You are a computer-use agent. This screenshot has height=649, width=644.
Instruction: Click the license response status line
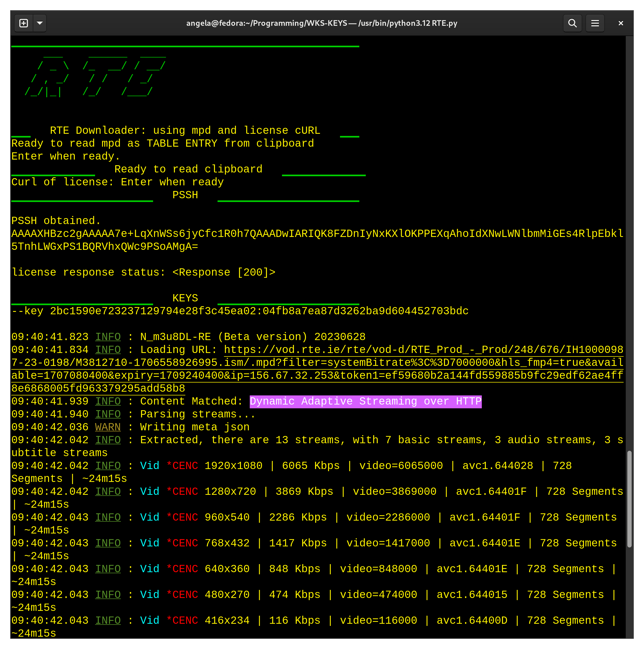point(143,272)
